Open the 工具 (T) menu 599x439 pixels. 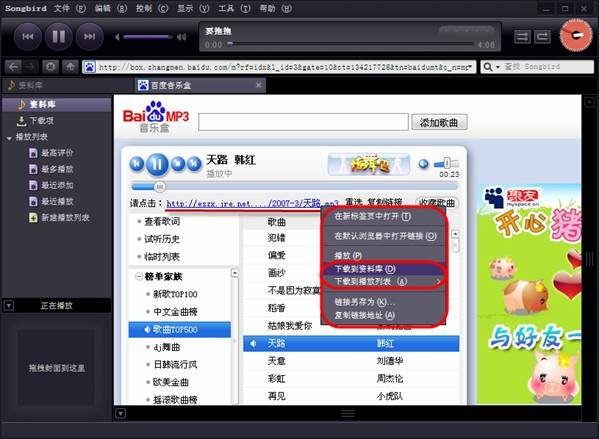234,8
